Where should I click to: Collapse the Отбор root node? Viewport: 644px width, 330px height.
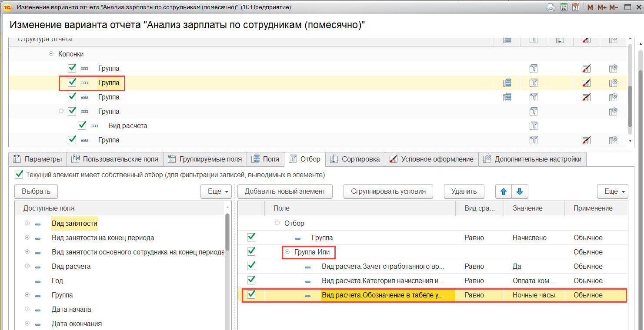[x=277, y=223]
